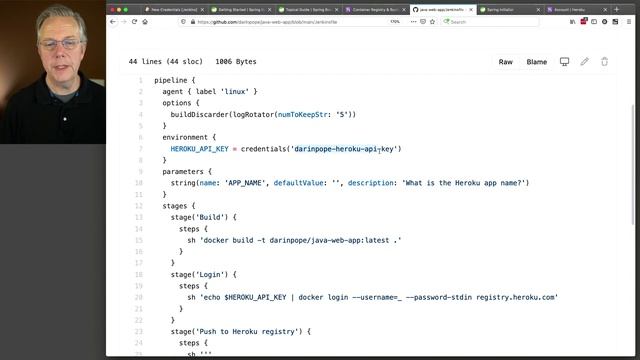Click the page vertical scrollbar
Viewport: 640px width, 360px height.
coord(633,163)
